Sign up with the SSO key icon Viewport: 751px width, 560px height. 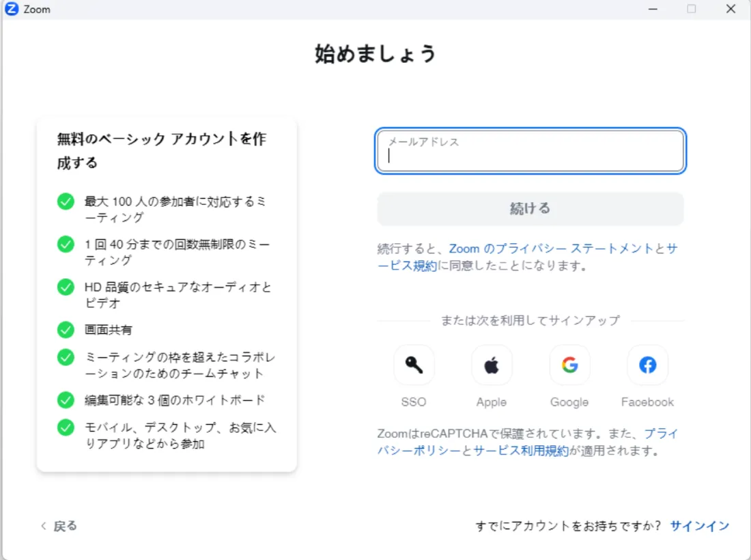pos(414,365)
